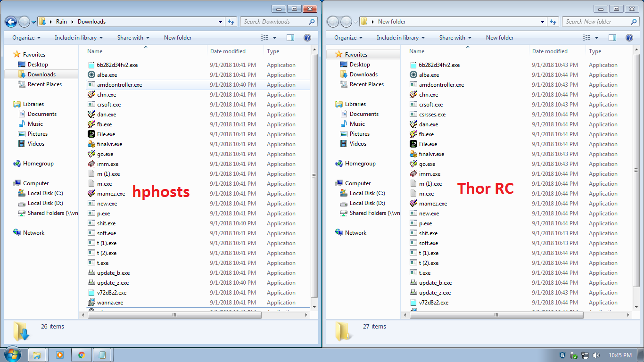Click the Help icon in Downloads window

[307, 38]
